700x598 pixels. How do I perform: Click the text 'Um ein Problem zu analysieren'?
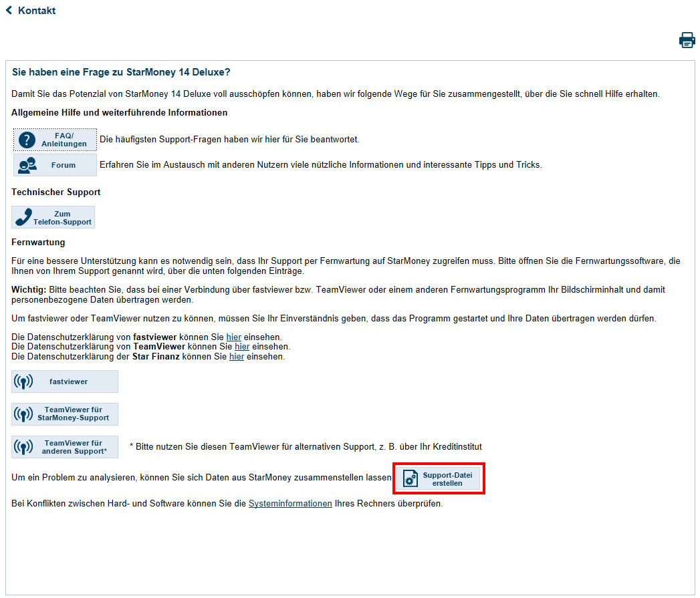[201, 478]
